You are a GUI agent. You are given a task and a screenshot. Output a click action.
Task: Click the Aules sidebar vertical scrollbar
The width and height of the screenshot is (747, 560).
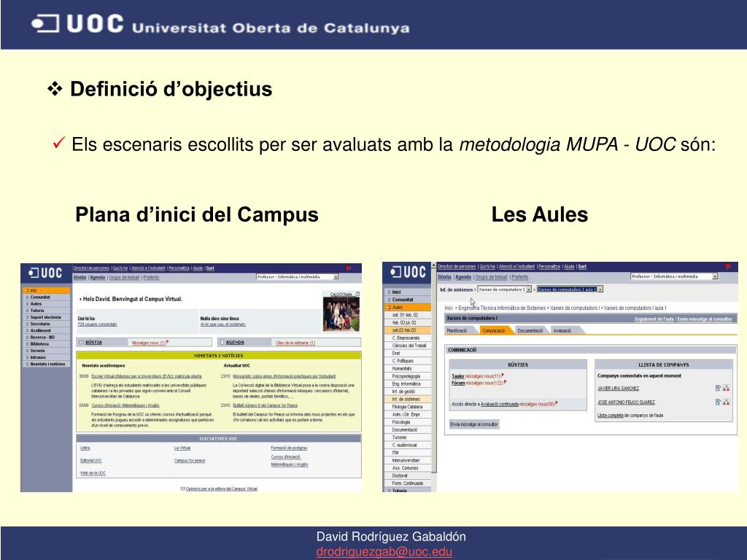(x=434, y=369)
